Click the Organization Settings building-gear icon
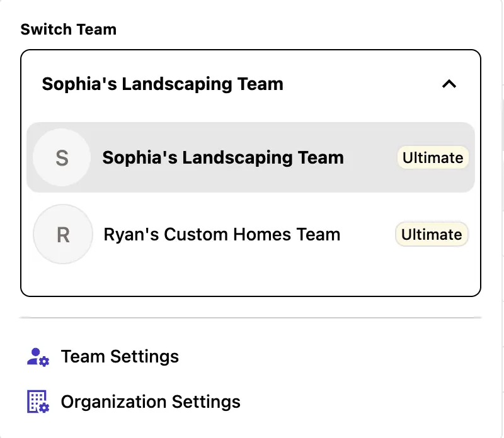This screenshot has width=504, height=438. pyautogui.click(x=38, y=401)
